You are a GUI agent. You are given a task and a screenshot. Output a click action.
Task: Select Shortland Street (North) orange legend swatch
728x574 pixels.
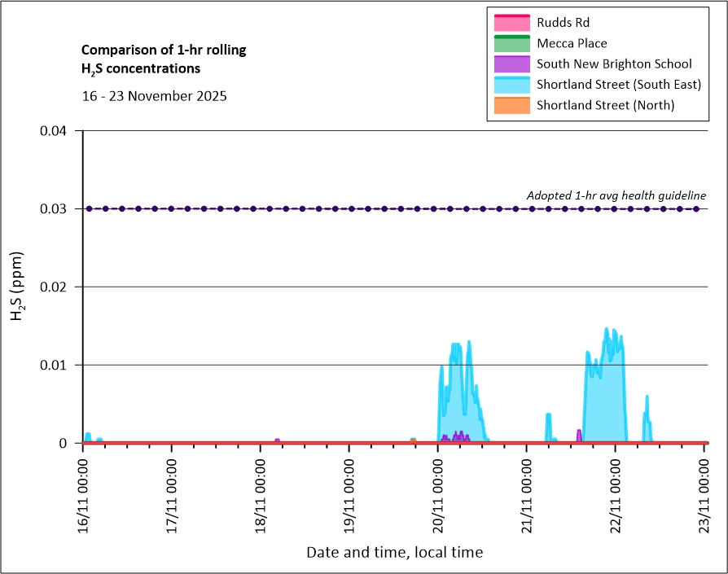(x=511, y=105)
